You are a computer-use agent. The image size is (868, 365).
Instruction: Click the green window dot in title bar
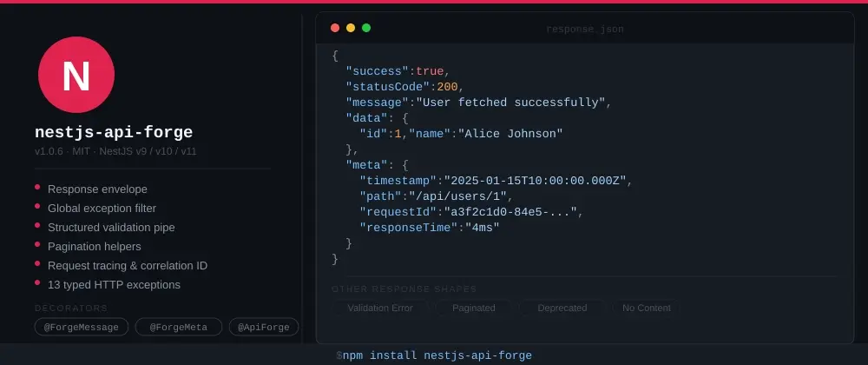(x=366, y=28)
